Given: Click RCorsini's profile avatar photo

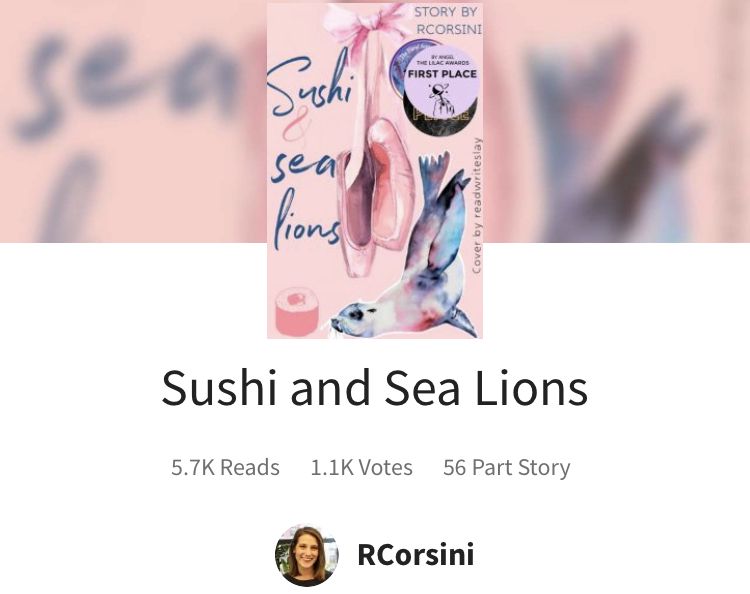Looking at the screenshot, I should [306, 555].
